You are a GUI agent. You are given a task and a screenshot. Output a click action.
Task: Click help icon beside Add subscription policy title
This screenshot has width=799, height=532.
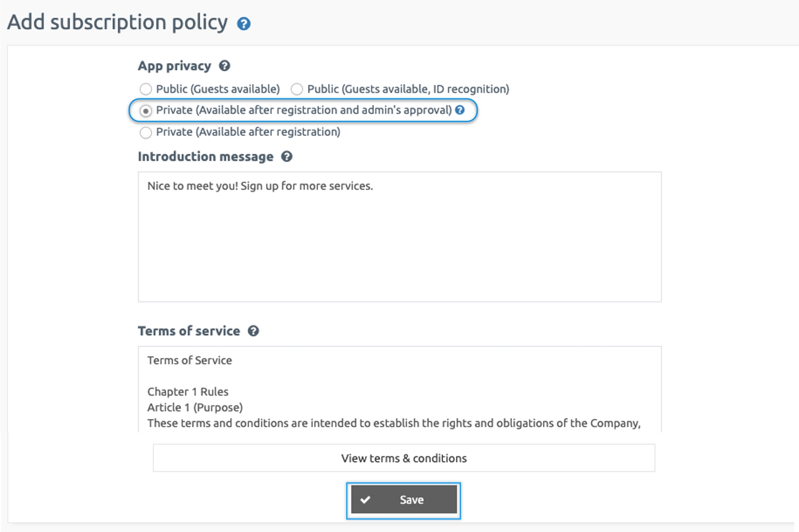(244, 24)
